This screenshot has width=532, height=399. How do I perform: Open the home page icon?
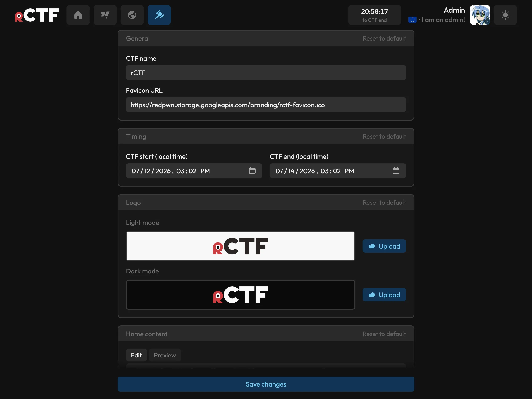coord(78,15)
